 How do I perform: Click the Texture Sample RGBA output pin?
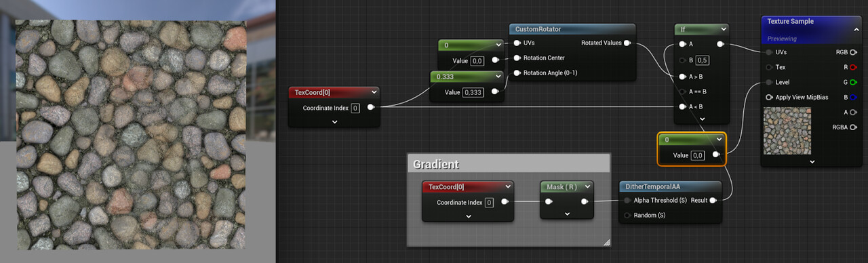pos(854,127)
